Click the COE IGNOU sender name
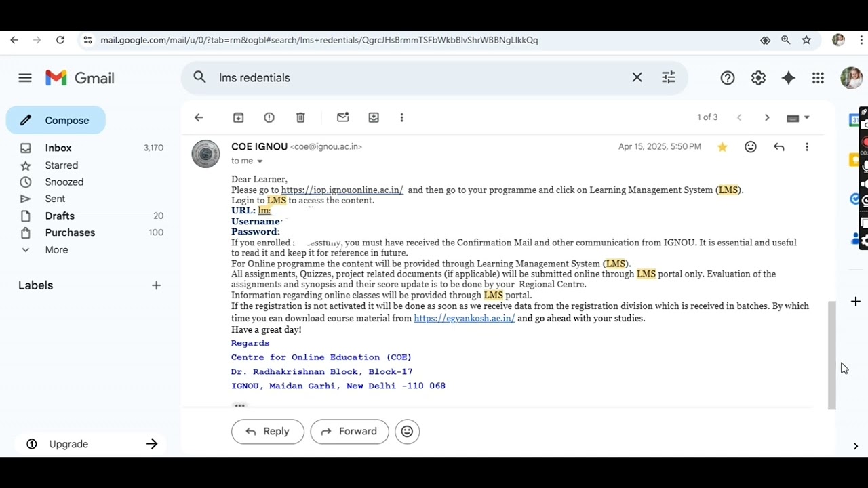Screen dimensions: 868x488 tap(260, 146)
